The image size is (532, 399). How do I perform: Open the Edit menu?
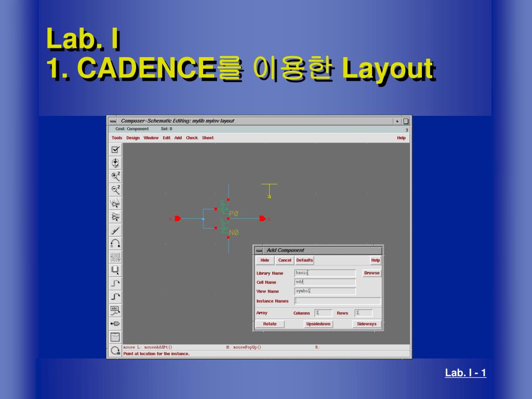pos(167,138)
